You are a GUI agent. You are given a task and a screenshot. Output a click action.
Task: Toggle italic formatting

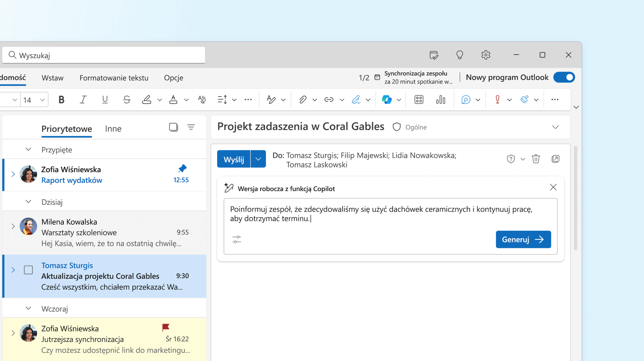point(83,100)
